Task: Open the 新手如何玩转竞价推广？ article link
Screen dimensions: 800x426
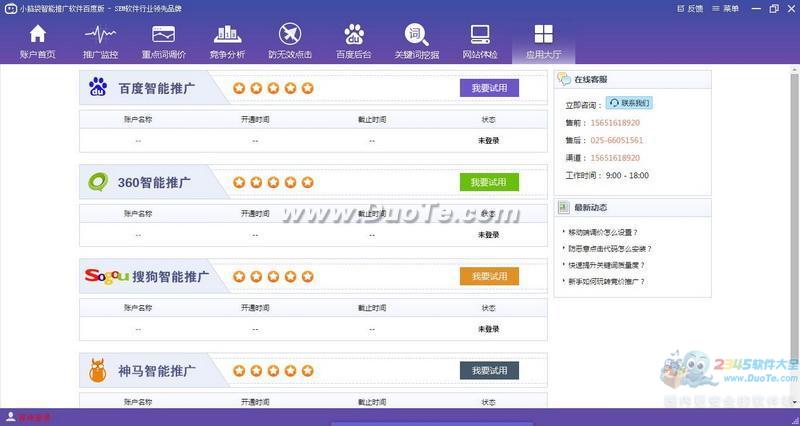Action: pyautogui.click(x=607, y=281)
